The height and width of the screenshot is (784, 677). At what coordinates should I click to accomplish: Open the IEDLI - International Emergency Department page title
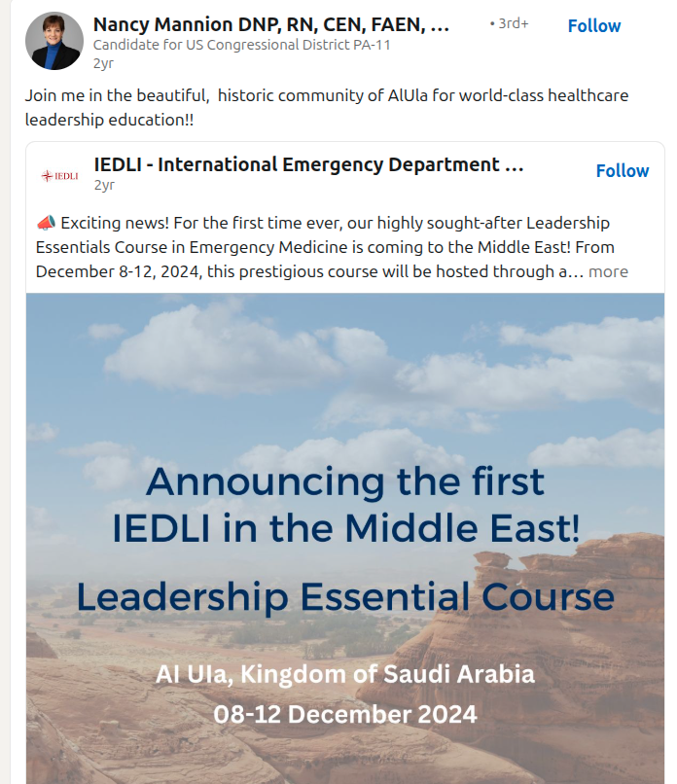[308, 164]
